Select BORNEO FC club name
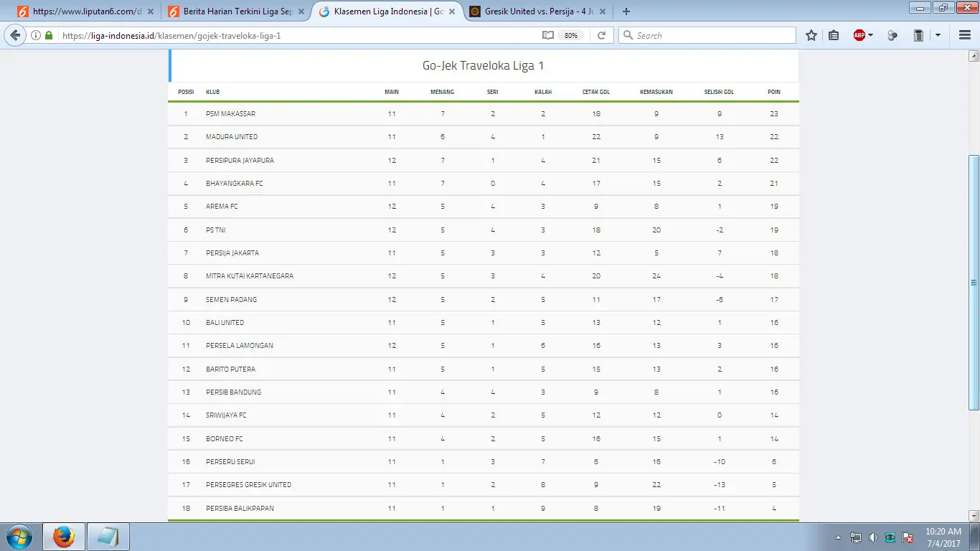Screen dimensions: 980x551 (225, 438)
